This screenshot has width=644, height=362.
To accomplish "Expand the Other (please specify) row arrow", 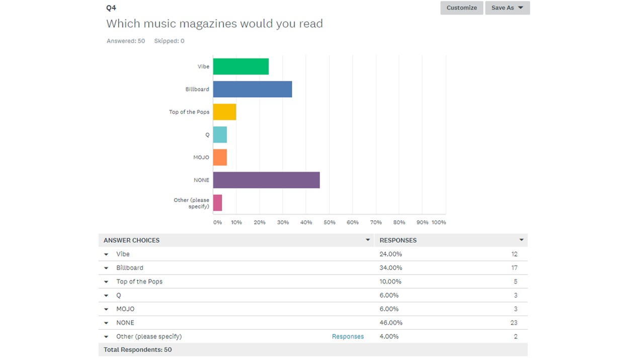I will pos(106,337).
